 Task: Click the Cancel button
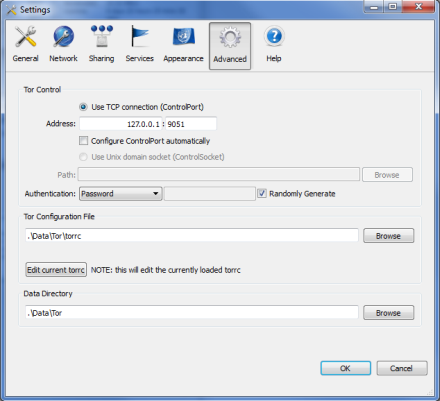coord(402,368)
